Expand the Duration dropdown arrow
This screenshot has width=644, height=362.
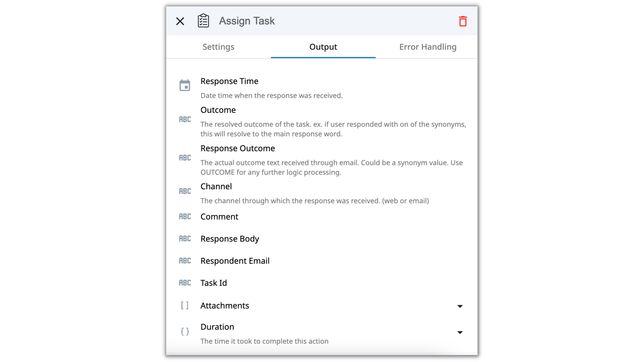point(460,333)
